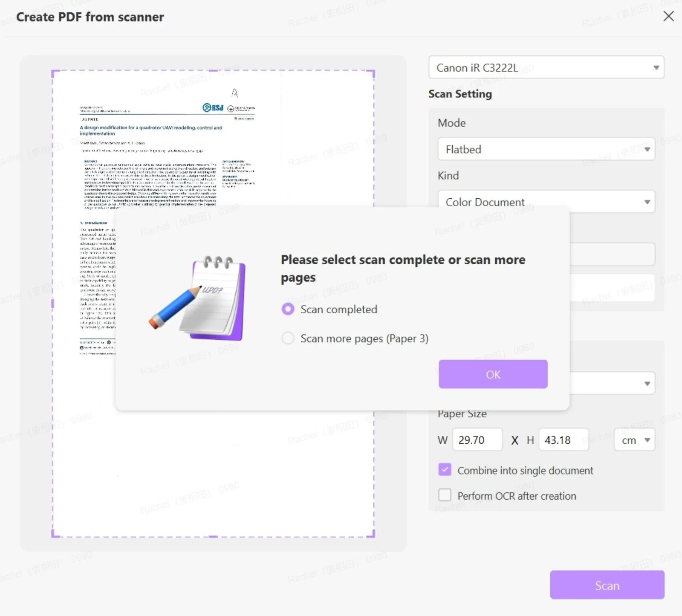Image resolution: width=682 pixels, height=616 pixels.
Task: Open the dropdown above Paper Size
Action: click(x=546, y=383)
